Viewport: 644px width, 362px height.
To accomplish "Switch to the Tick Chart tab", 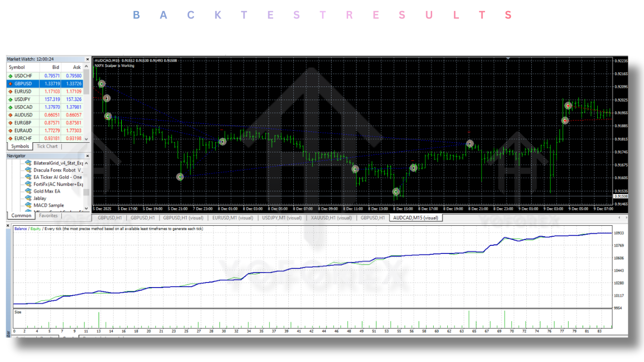I will (x=47, y=146).
